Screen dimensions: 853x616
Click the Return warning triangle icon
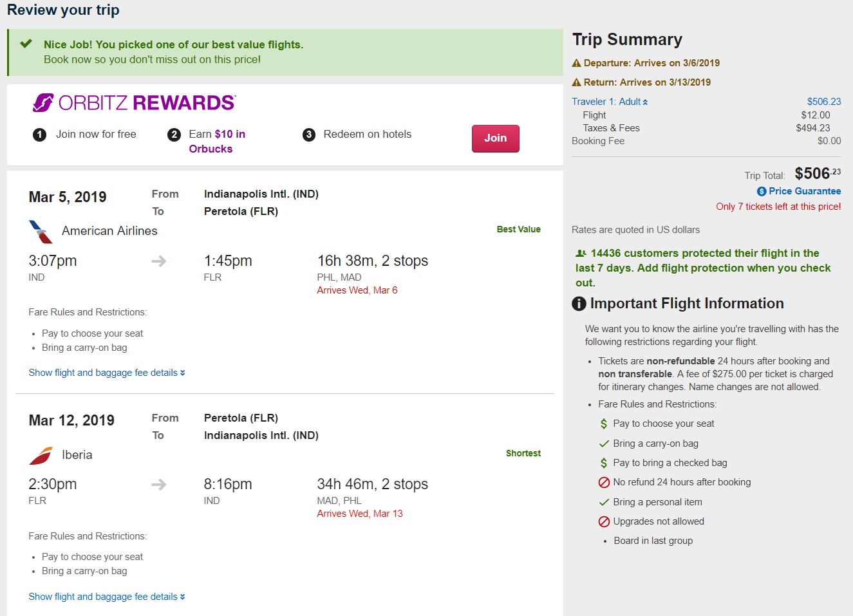pos(576,82)
